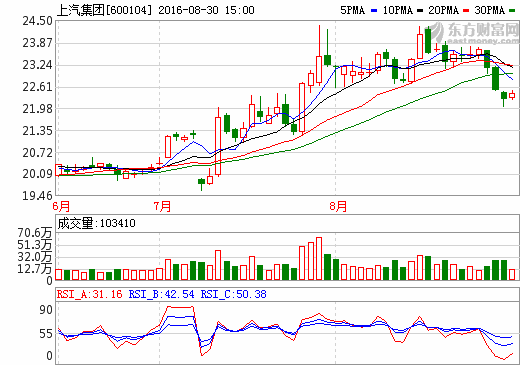Click the 21.35 price axis label
Image resolution: width=520 pixels, height=365 pixels.
coord(37,131)
